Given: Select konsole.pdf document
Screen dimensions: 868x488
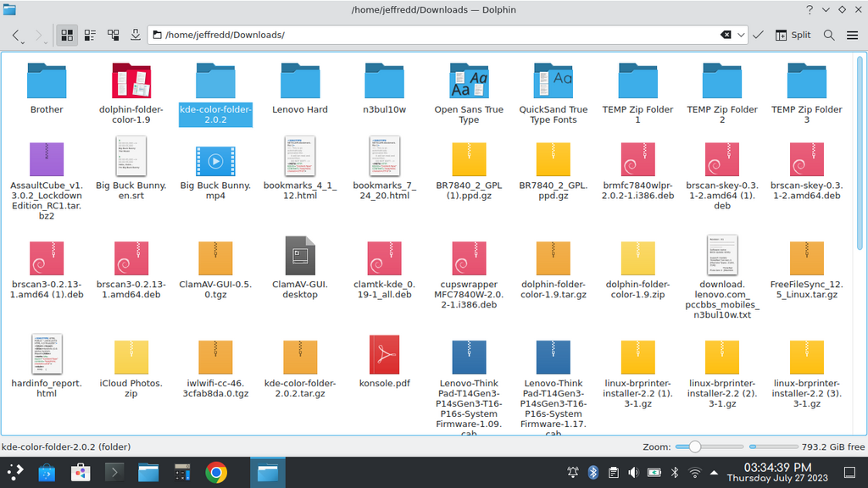Looking at the screenshot, I should tap(384, 363).
